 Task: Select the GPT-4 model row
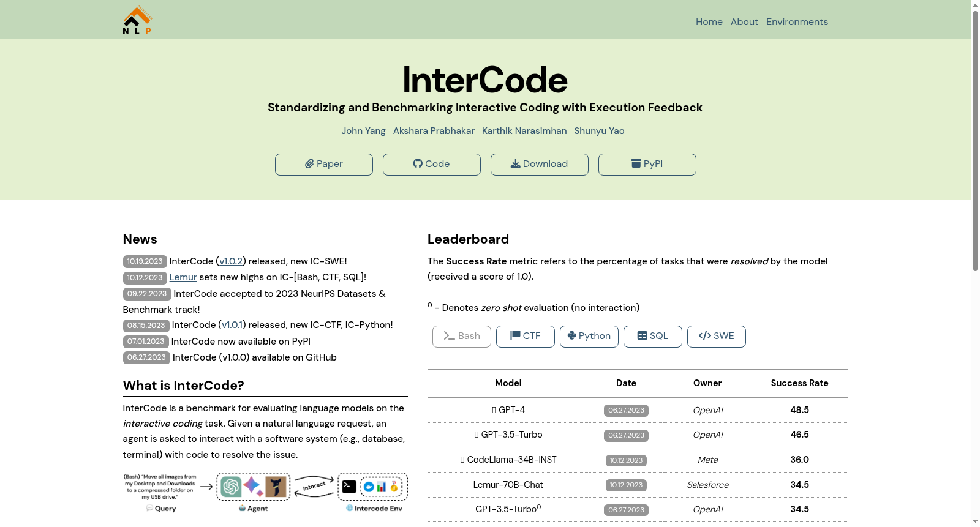point(638,410)
